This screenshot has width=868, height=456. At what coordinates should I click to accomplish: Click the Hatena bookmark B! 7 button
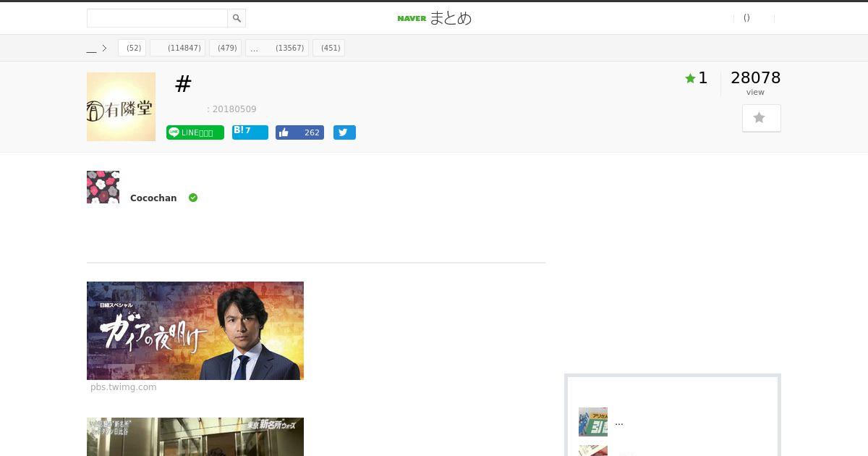tap(250, 132)
